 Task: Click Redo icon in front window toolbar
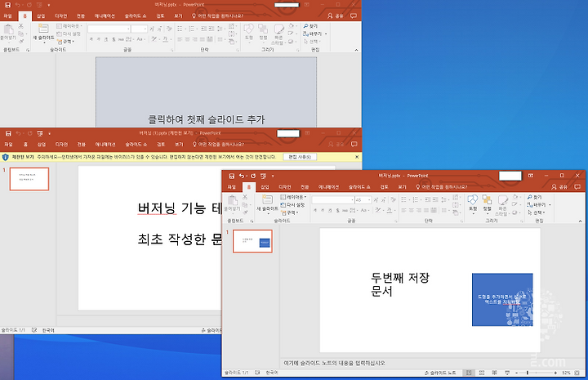[253, 176]
